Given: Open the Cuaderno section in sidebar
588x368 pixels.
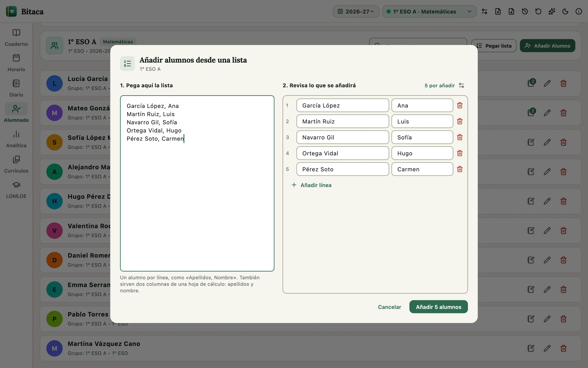Looking at the screenshot, I should [16, 38].
